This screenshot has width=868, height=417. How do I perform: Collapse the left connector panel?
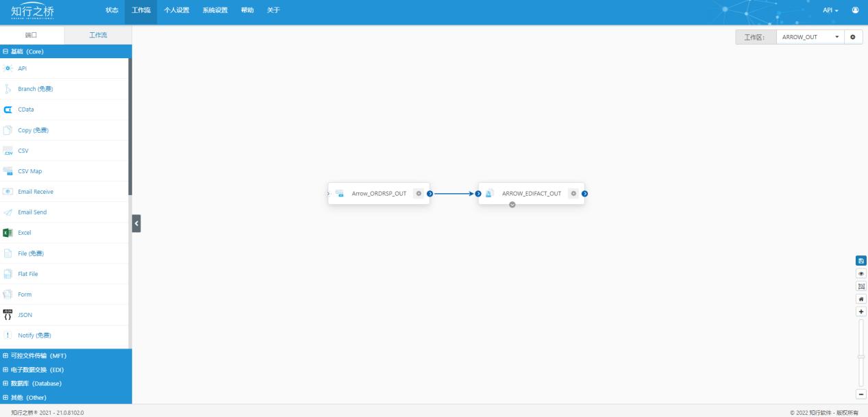click(136, 224)
